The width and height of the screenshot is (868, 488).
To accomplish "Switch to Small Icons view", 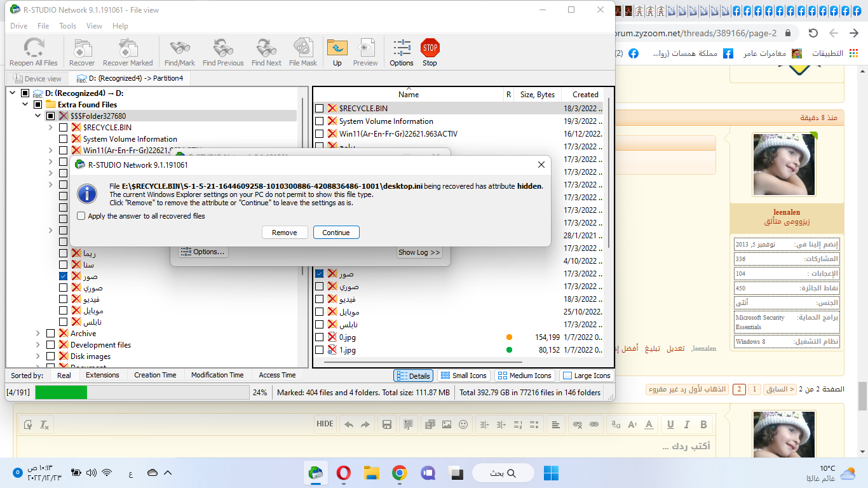I will tap(464, 376).
